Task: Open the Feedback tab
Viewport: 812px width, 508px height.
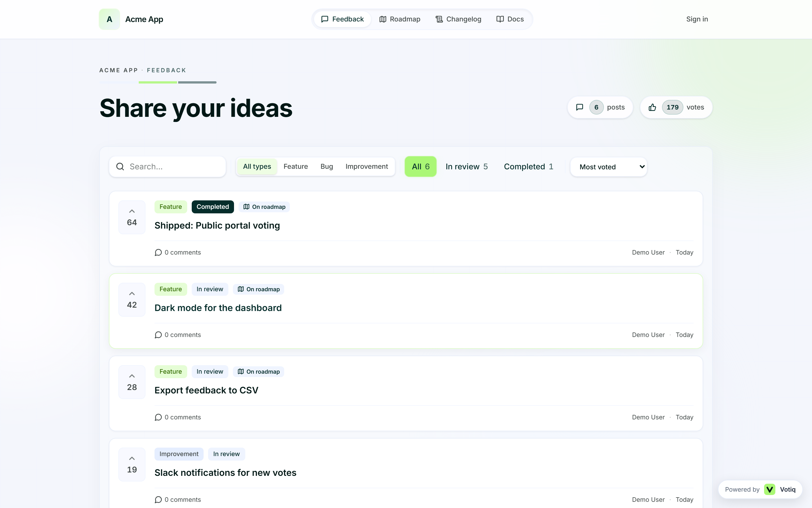Action: point(342,19)
